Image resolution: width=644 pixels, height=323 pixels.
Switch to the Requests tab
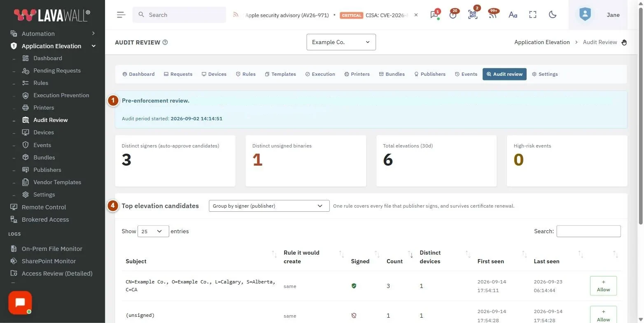(178, 74)
